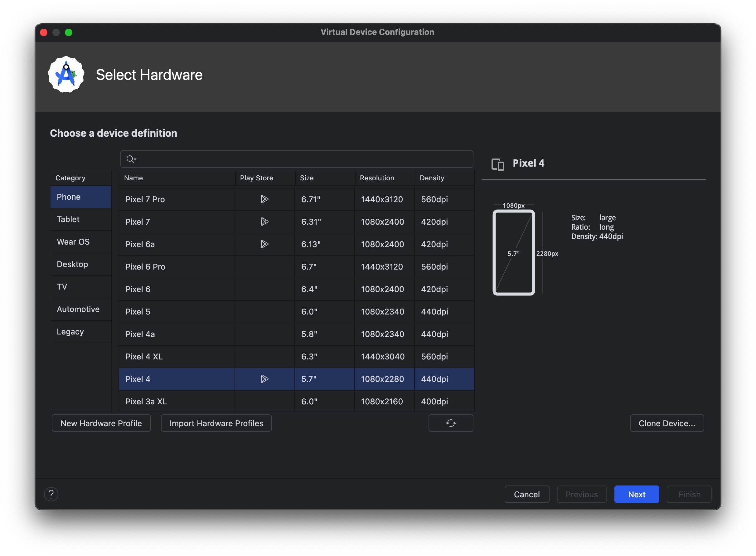Click the Play Store icon in Pixel 6a row
Viewport: 756px width, 556px height.
click(264, 244)
